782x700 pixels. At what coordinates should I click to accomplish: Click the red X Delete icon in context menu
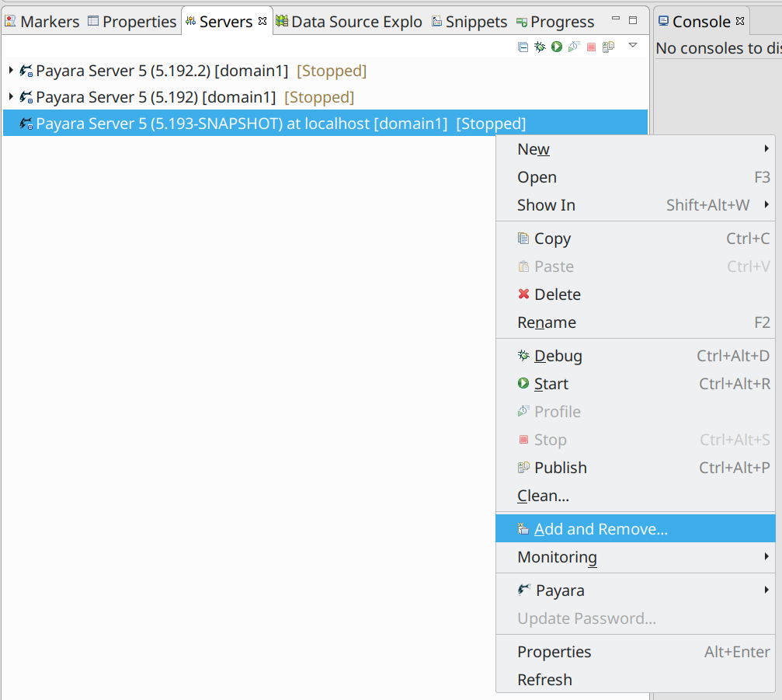click(523, 294)
